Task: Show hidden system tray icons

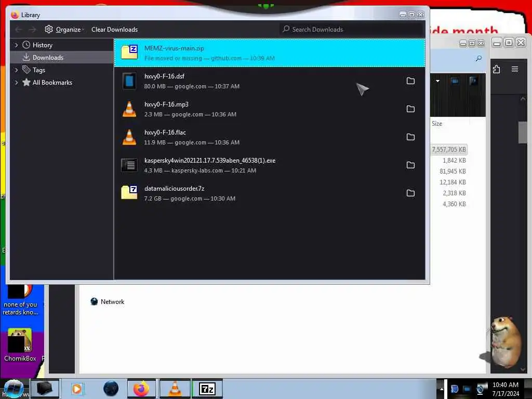Action: 442,389
